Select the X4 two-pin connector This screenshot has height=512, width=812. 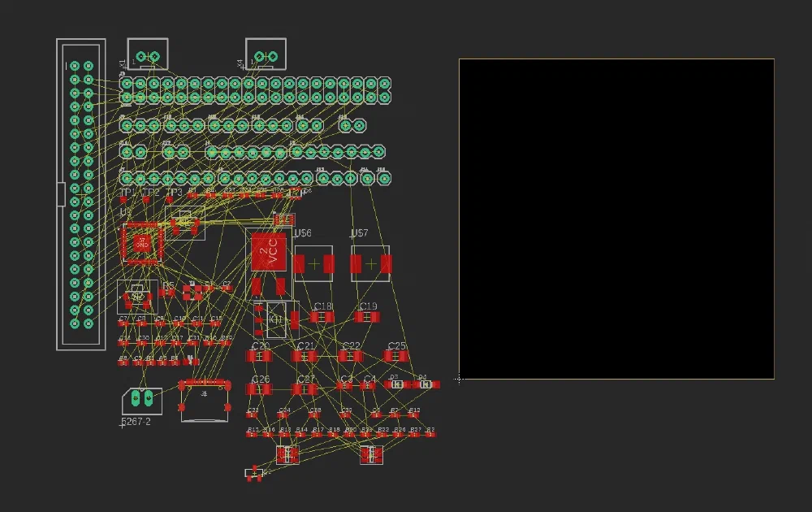[x=266, y=54]
